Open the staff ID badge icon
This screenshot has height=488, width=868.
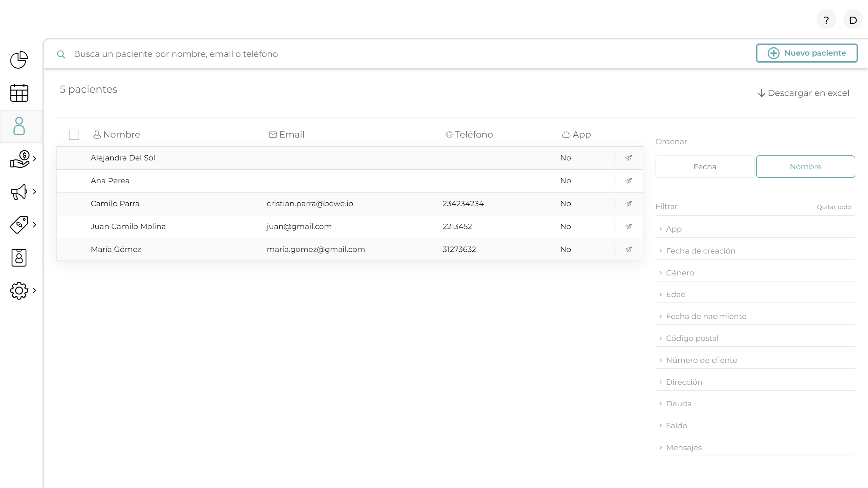tap(19, 258)
